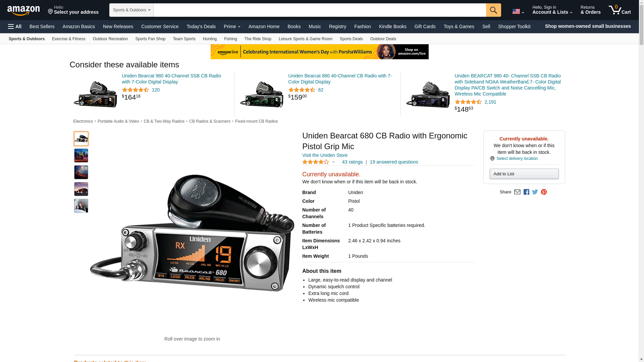
Task: Open the language flag selector dropdown
Action: (518, 11)
